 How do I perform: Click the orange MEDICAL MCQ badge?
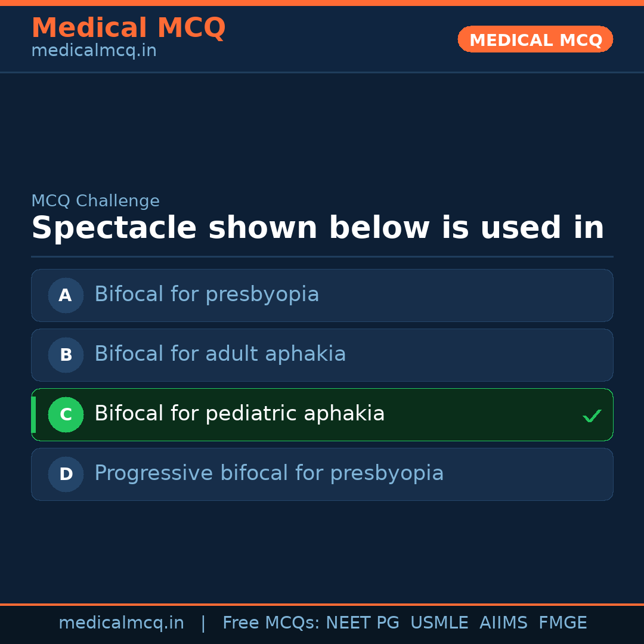[x=535, y=39]
